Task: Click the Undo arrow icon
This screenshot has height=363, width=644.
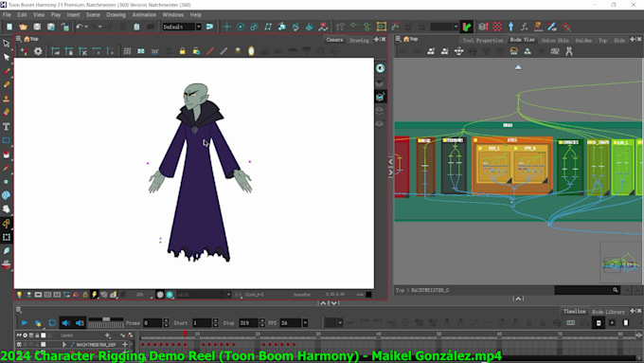Action: pyautogui.click(x=80, y=27)
